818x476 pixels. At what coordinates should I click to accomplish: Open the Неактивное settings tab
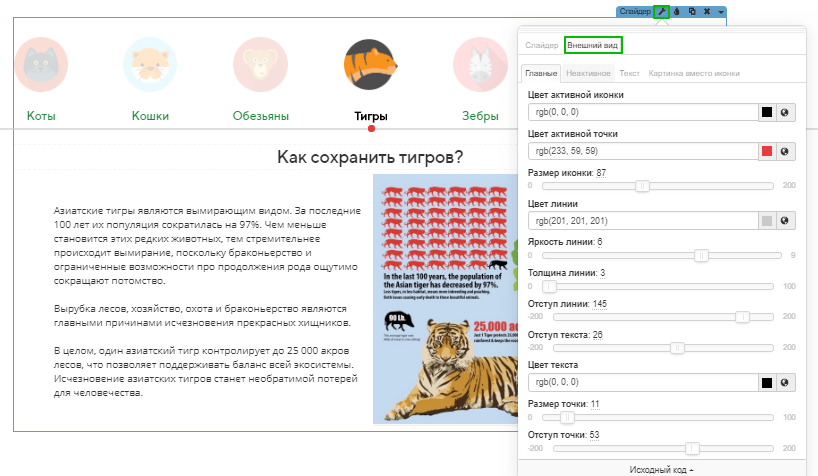(x=587, y=74)
